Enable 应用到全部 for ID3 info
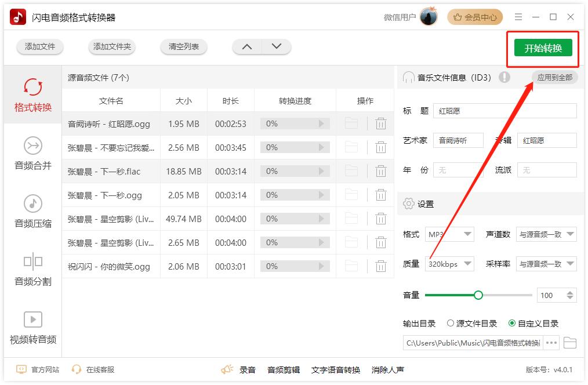 coord(554,77)
